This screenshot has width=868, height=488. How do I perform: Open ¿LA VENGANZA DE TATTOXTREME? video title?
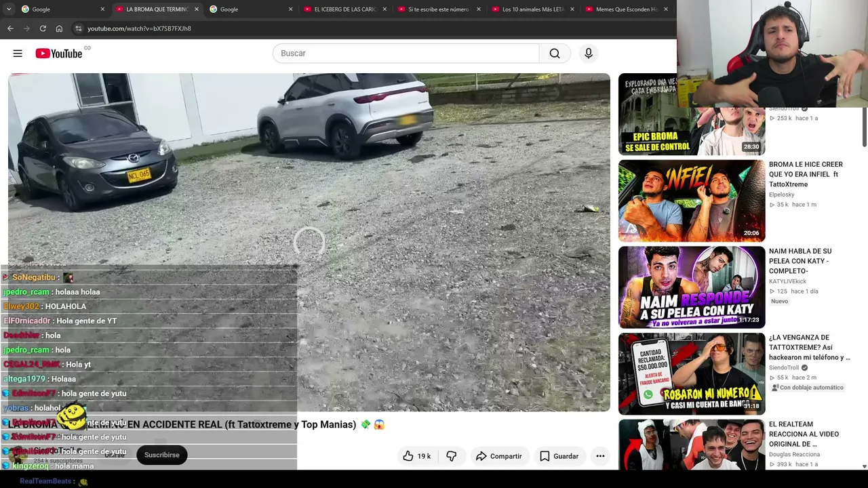pyautogui.click(x=809, y=347)
